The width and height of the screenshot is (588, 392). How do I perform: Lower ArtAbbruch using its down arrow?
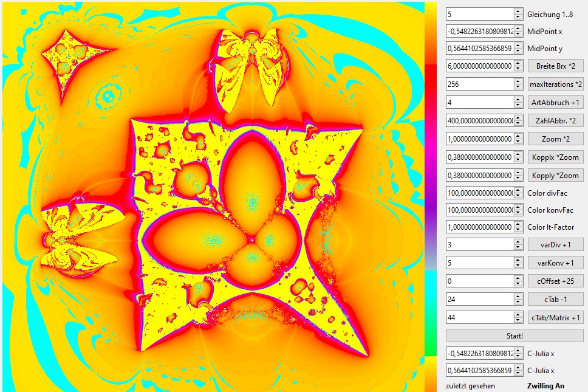518,105
